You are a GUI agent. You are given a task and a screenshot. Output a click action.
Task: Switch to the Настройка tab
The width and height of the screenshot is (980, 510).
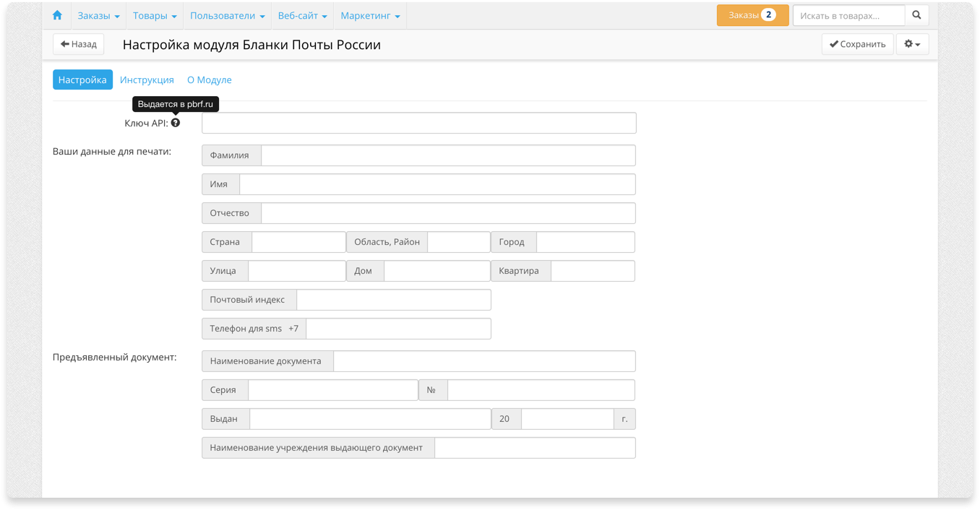point(82,79)
